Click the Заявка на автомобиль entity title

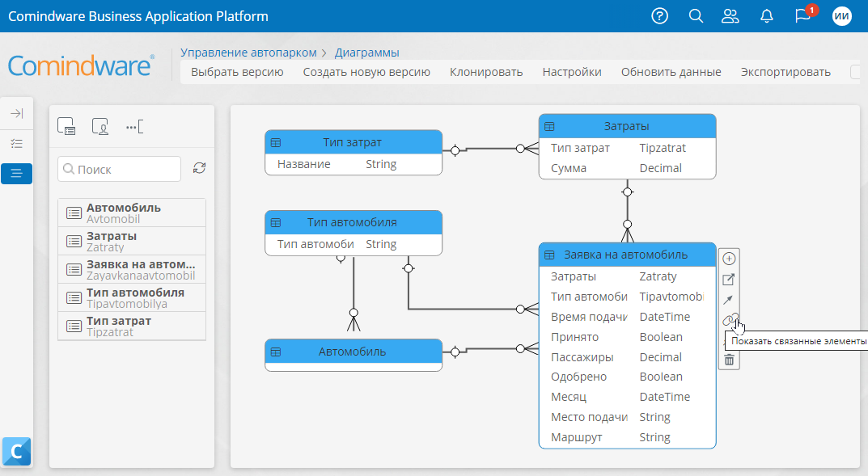pos(625,255)
